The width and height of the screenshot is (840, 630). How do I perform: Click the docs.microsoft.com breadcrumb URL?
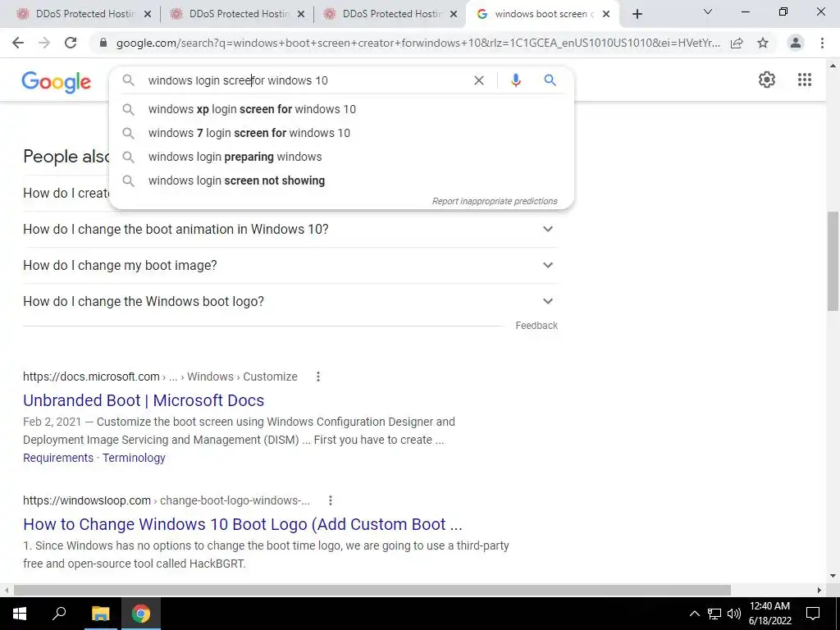pyautogui.click(x=160, y=377)
